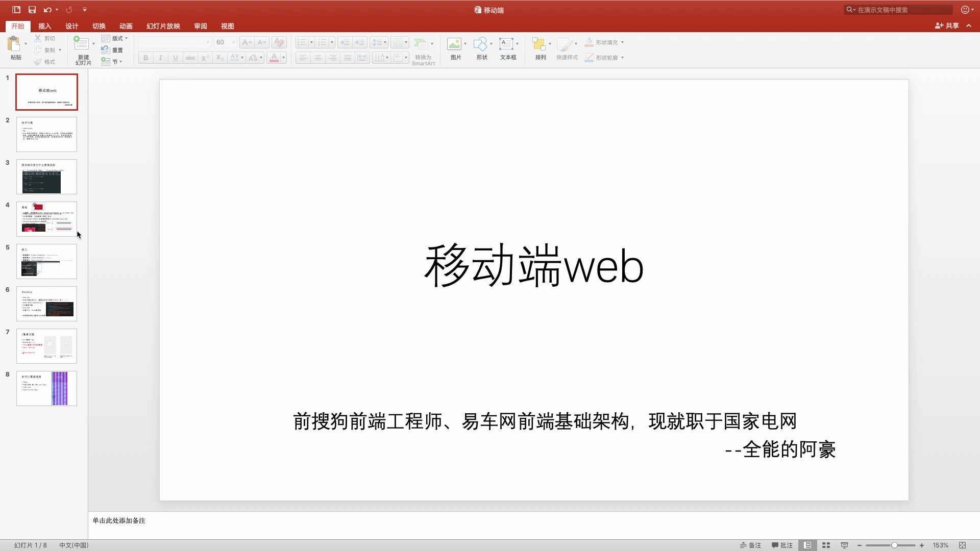Center align text

[318, 58]
